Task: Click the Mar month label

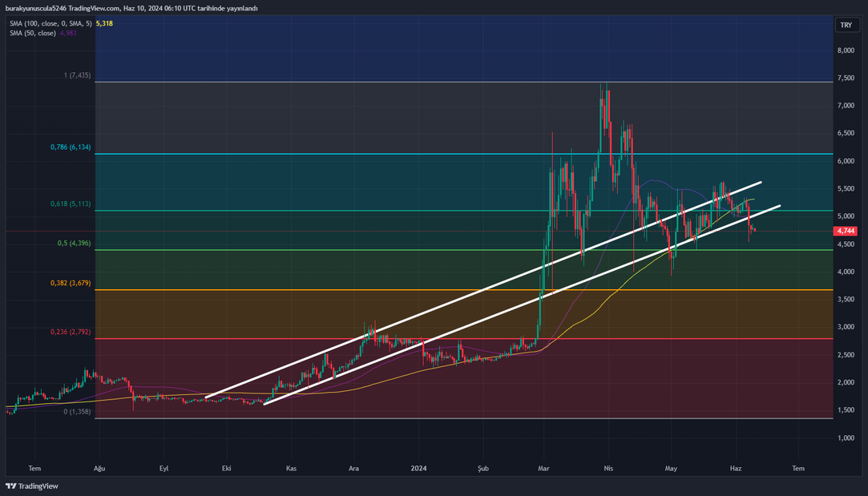Action: pyautogui.click(x=543, y=468)
